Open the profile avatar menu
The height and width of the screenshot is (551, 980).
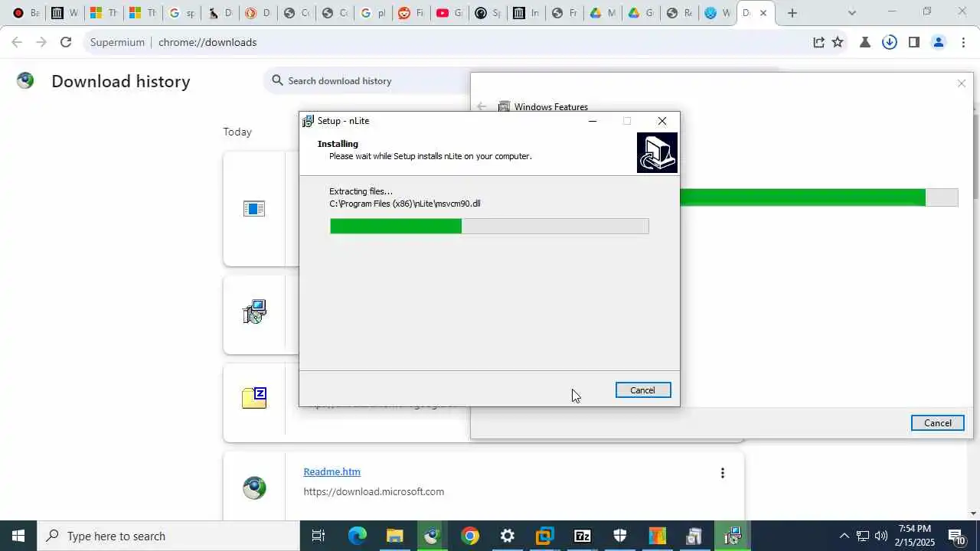coord(938,42)
